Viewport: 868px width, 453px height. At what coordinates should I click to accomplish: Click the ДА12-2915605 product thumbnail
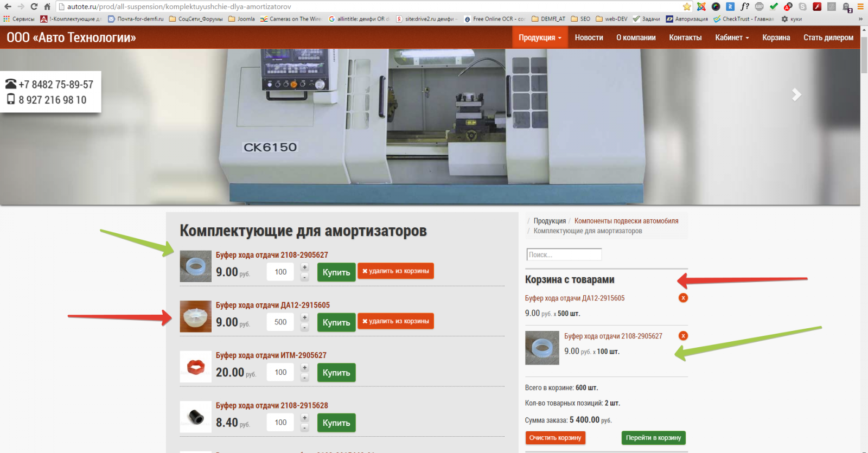tap(195, 316)
